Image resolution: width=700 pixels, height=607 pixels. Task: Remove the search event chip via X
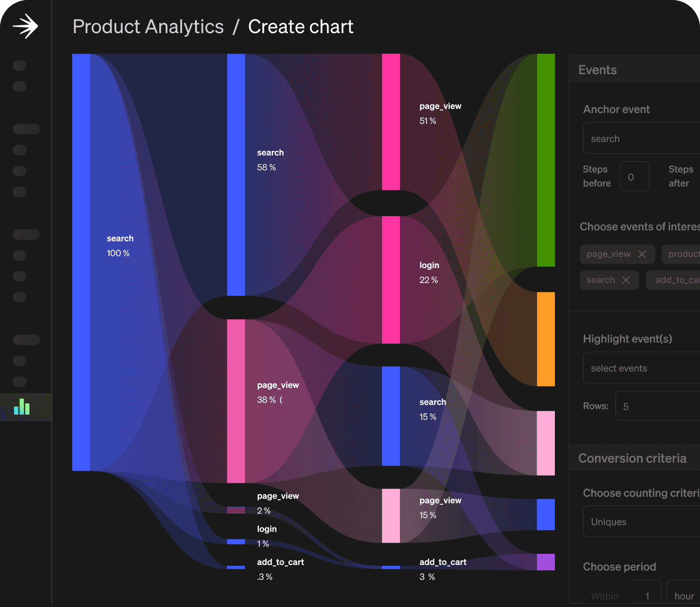(x=626, y=280)
